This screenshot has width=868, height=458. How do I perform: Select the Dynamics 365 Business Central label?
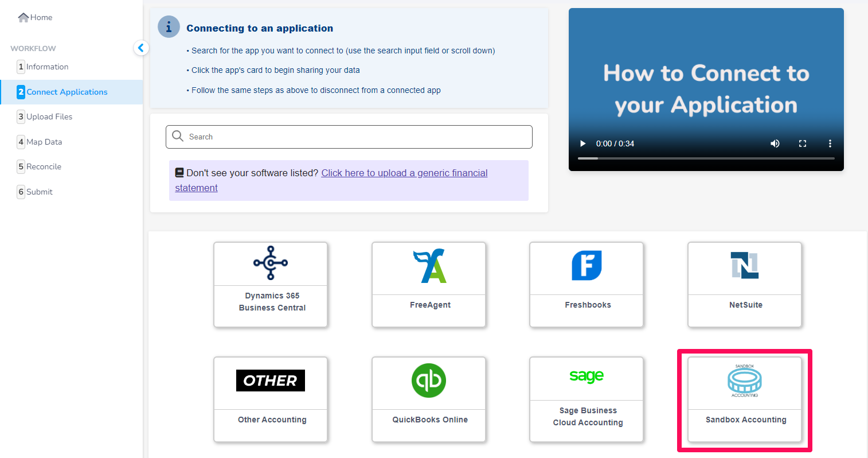[272, 302]
